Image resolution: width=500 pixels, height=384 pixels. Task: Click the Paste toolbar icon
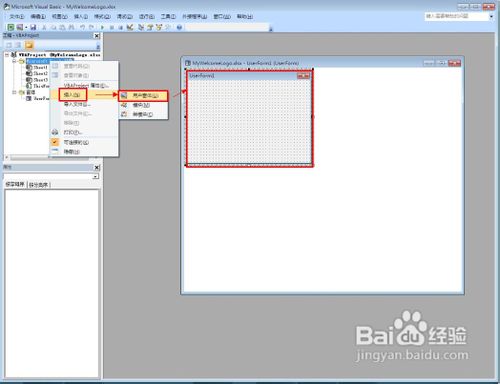pyautogui.click(x=62, y=27)
